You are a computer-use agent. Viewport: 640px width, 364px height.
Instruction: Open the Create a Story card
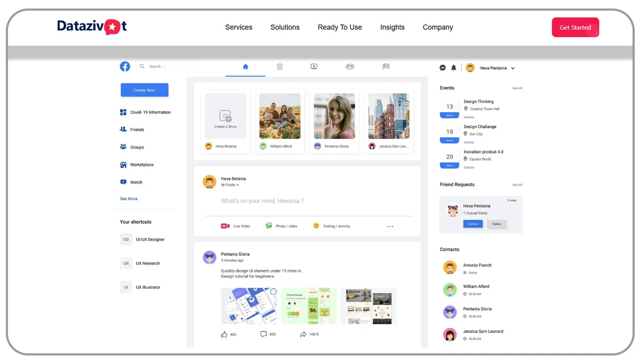(225, 117)
